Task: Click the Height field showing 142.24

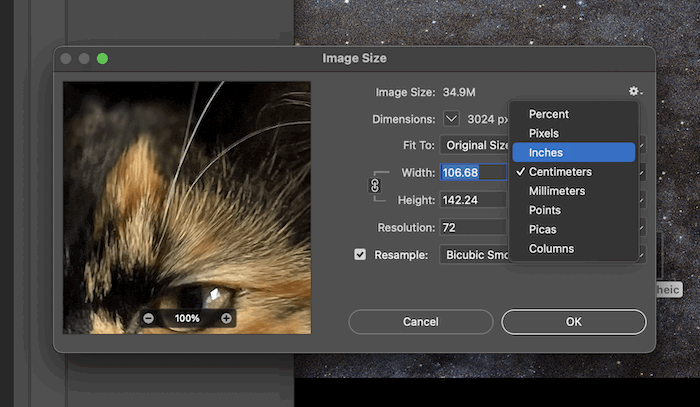Action: [x=474, y=200]
